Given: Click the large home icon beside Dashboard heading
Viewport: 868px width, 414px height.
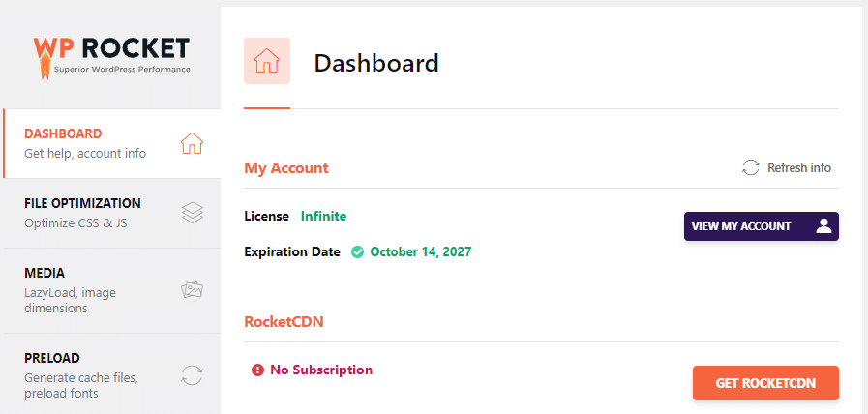Looking at the screenshot, I should pos(267,61).
